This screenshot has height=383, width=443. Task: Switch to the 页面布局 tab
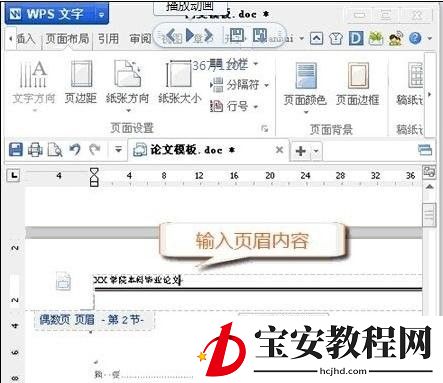67,39
